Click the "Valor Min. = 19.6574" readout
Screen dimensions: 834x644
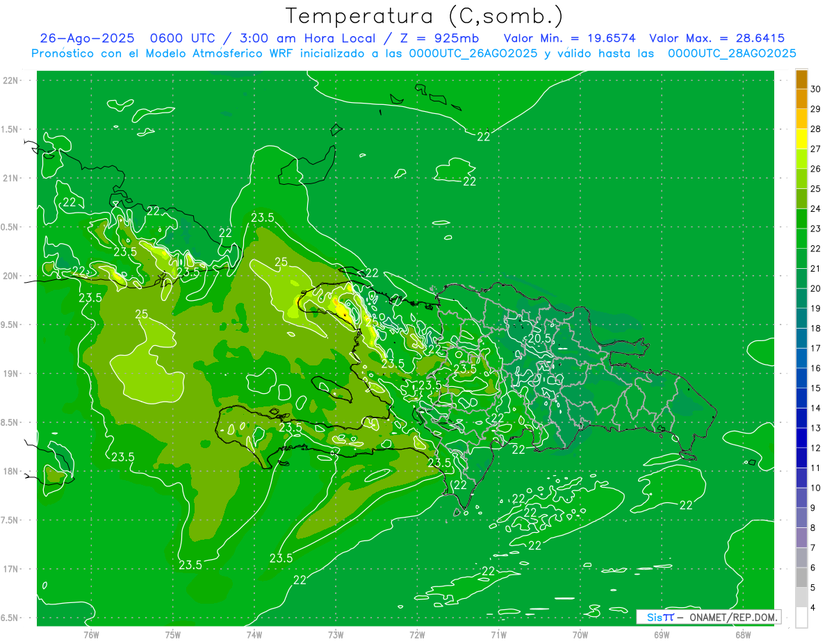570,38
